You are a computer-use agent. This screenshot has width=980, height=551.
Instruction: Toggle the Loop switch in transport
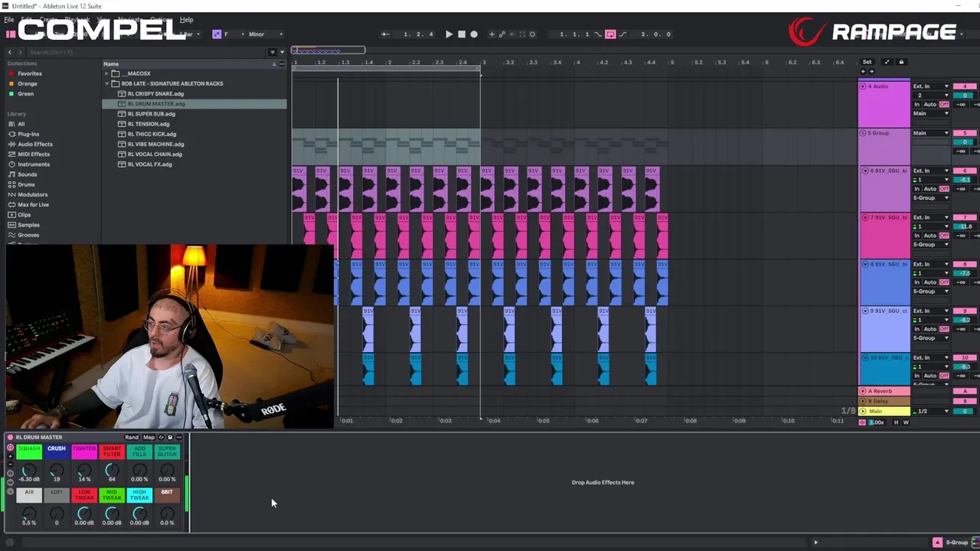(610, 34)
